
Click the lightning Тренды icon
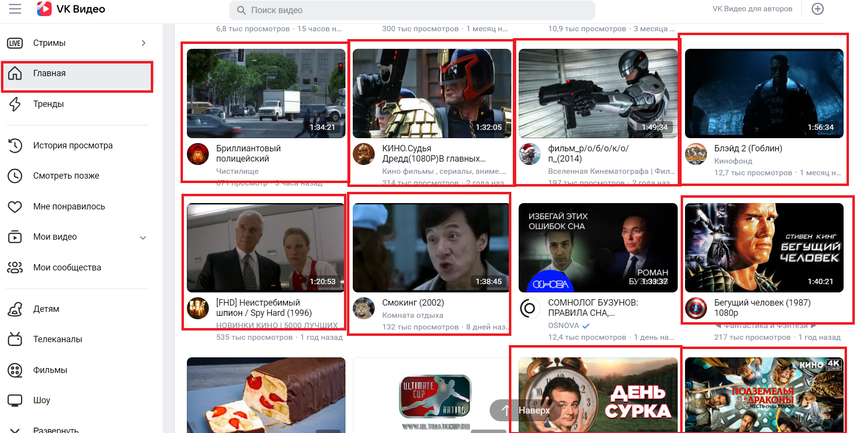(x=15, y=104)
